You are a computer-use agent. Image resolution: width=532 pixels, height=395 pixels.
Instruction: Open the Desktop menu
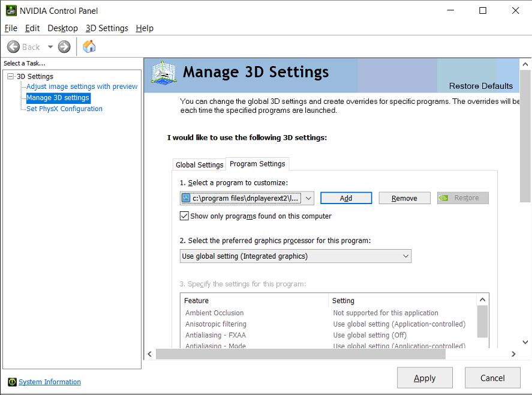click(x=62, y=28)
